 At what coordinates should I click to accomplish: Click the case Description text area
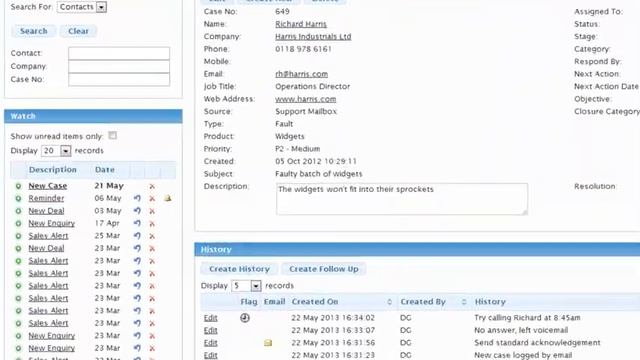pyautogui.click(x=402, y=199)
